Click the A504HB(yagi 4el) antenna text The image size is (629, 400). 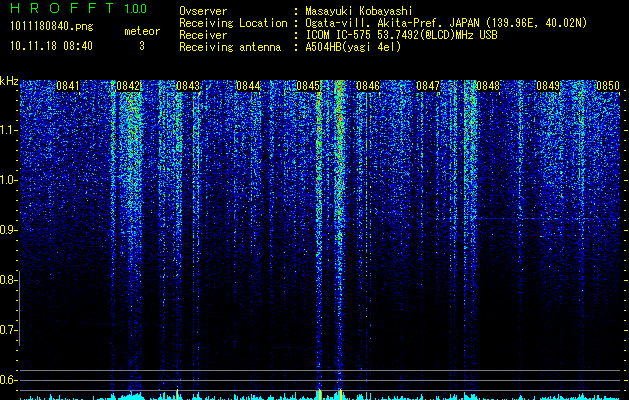353,47
